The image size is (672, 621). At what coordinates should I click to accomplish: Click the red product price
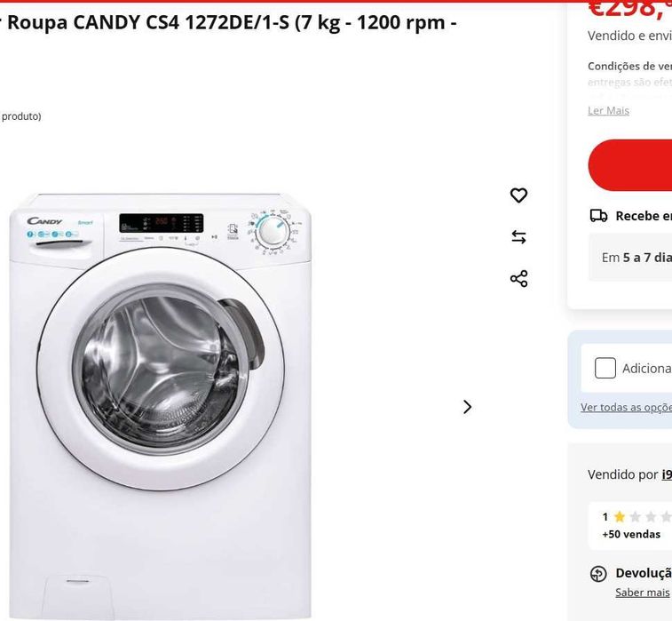point(629,9)
